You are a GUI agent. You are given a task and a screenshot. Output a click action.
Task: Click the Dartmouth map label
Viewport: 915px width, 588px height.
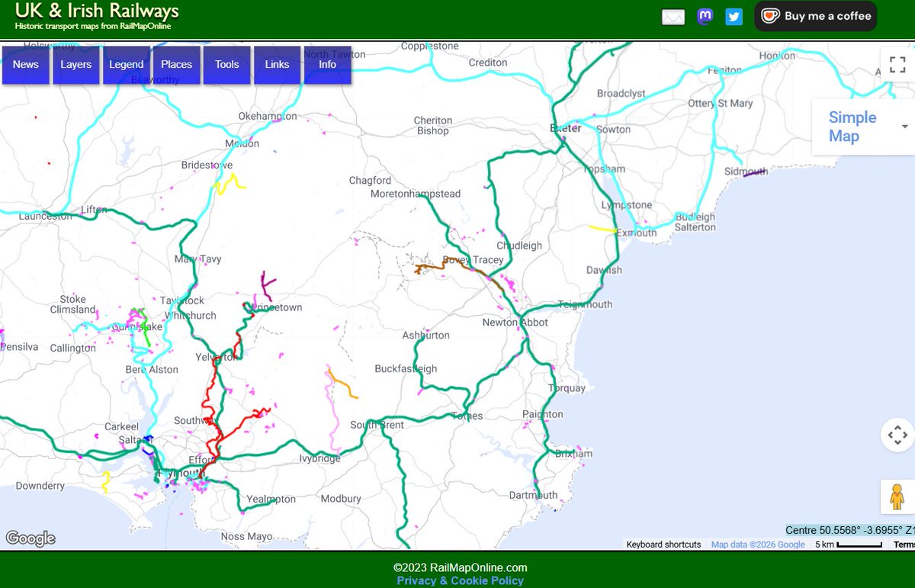[535, 495]
